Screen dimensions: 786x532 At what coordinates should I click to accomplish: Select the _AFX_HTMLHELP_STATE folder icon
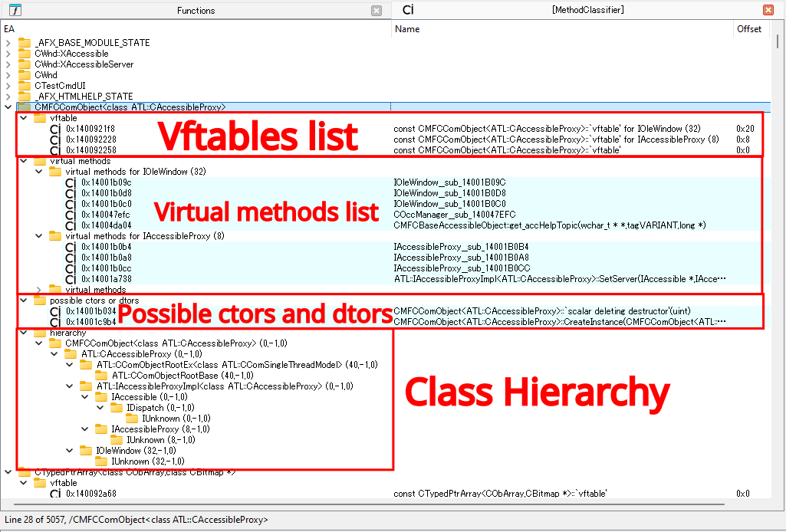coord(24,96)
